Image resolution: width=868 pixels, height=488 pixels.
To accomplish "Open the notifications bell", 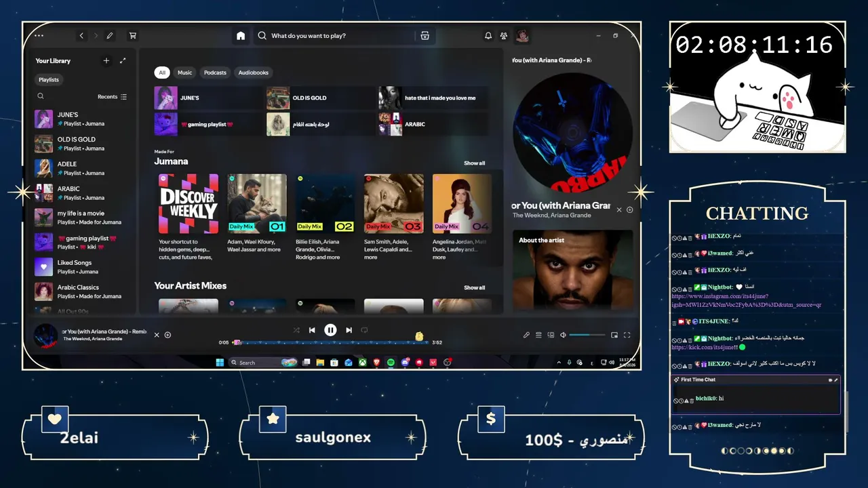I will pos(488,36).
